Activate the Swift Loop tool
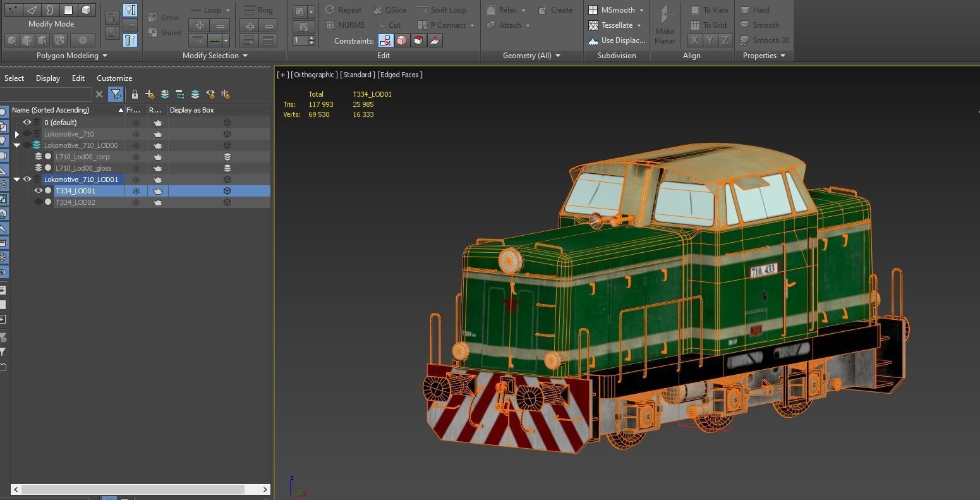Screen dimensions: 980x500 (x=442, y=10)
